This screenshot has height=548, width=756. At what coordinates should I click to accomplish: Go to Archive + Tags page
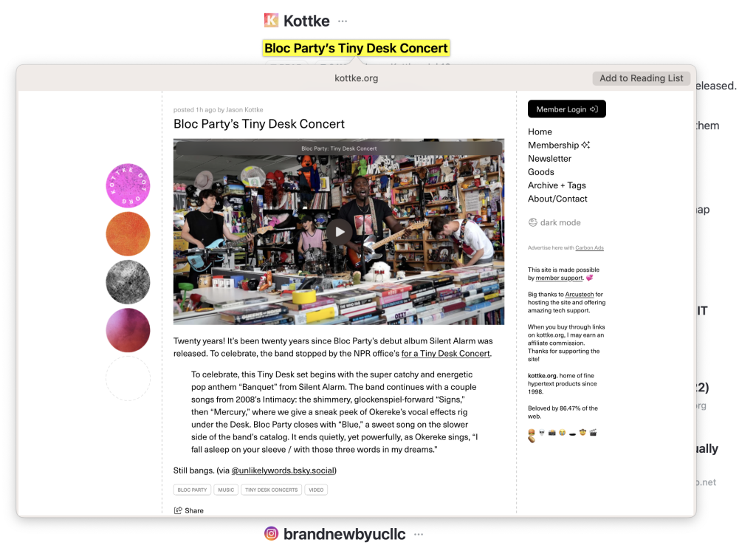(x=557, y=185)
